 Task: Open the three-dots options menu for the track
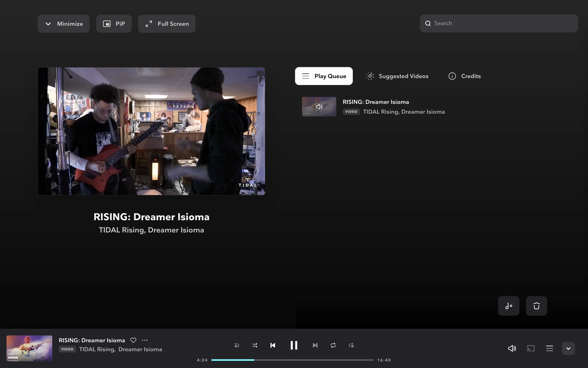pyautogui.click(x=145, y=340)
